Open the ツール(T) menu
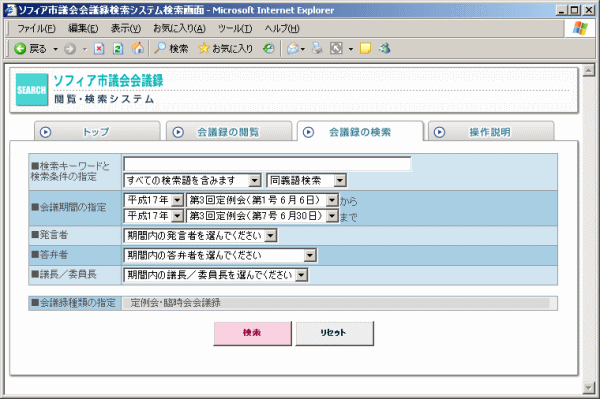 pyautogui.click(x=235, y=28)
